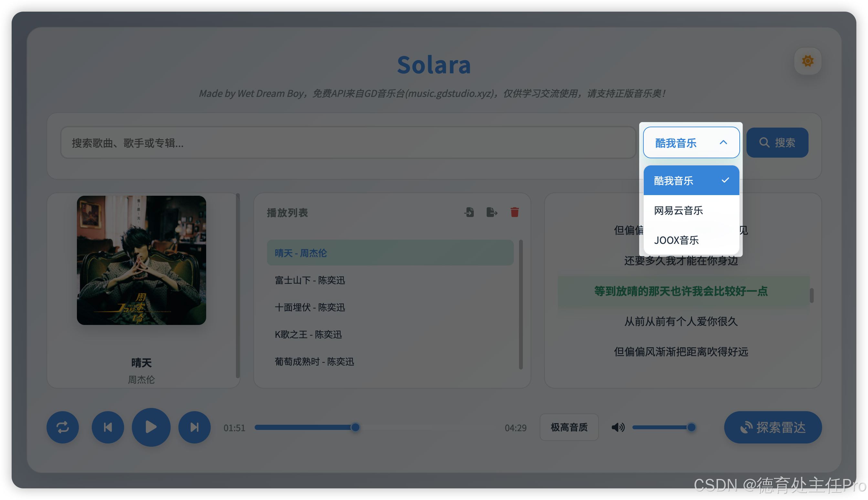Click the export playlist icon
The height and width of the screenshot is (500, 868).
point(492,212)
